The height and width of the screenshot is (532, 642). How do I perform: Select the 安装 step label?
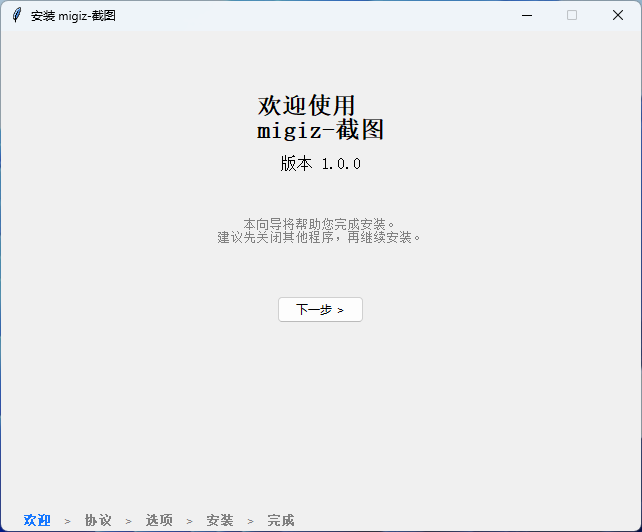coord(220,520)
